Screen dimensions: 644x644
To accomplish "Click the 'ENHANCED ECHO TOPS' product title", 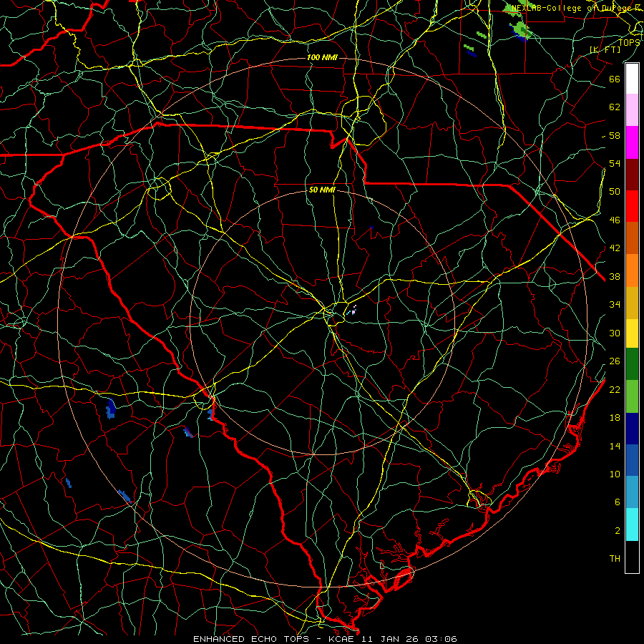I will pos(251,639).
